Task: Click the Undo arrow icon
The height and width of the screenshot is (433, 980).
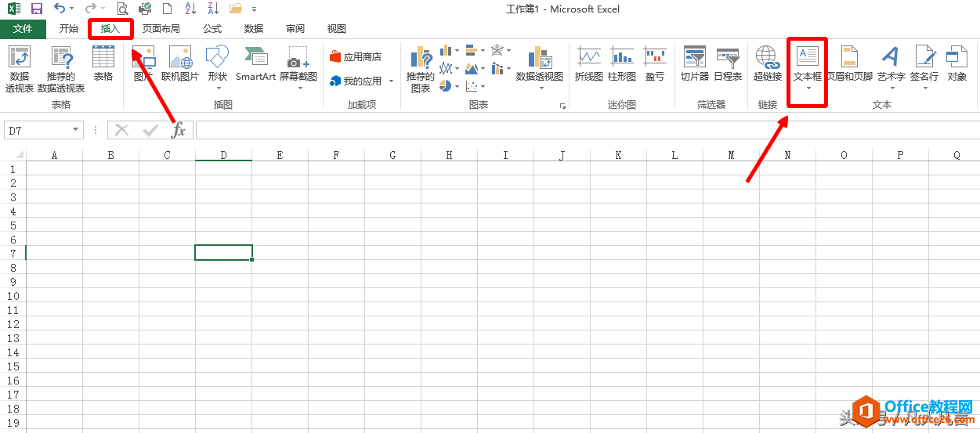Action: [x=60, y=9]
